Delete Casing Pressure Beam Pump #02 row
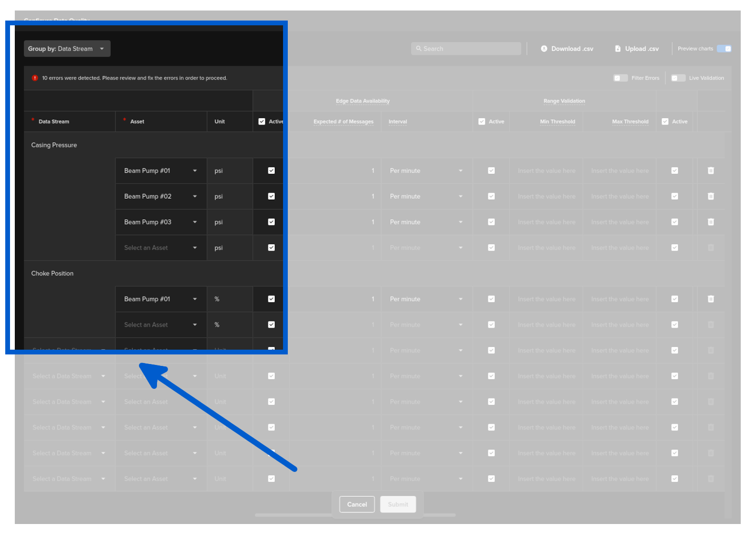The height and width of the screenshot is (535, 756). coord(710,196)
